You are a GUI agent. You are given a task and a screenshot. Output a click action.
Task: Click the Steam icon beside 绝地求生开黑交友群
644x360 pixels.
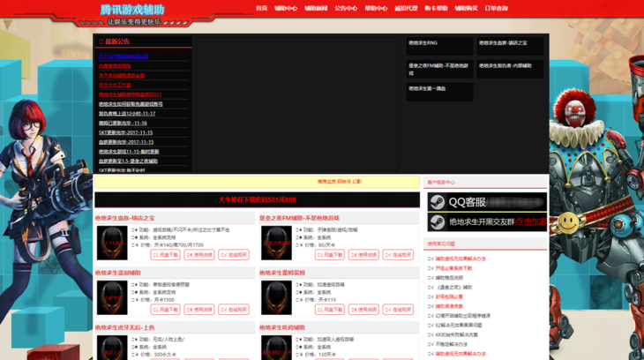[438, 222]
